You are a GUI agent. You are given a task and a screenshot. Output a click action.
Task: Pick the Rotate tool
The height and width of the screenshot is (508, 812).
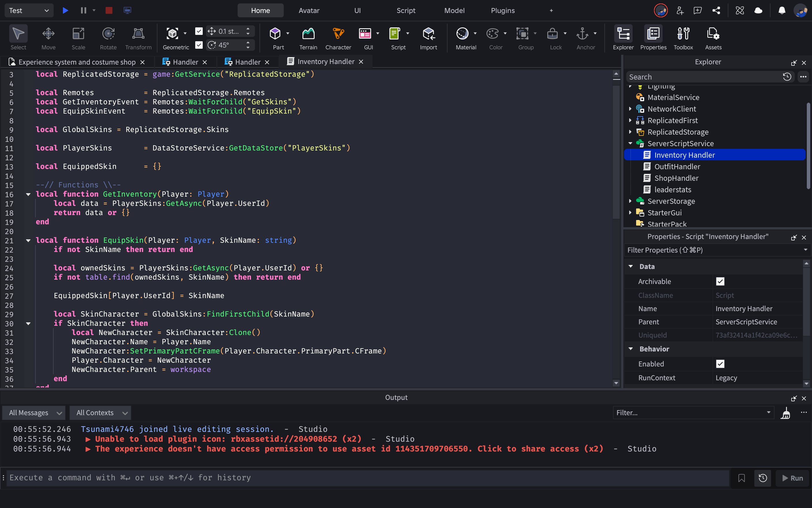108,37
